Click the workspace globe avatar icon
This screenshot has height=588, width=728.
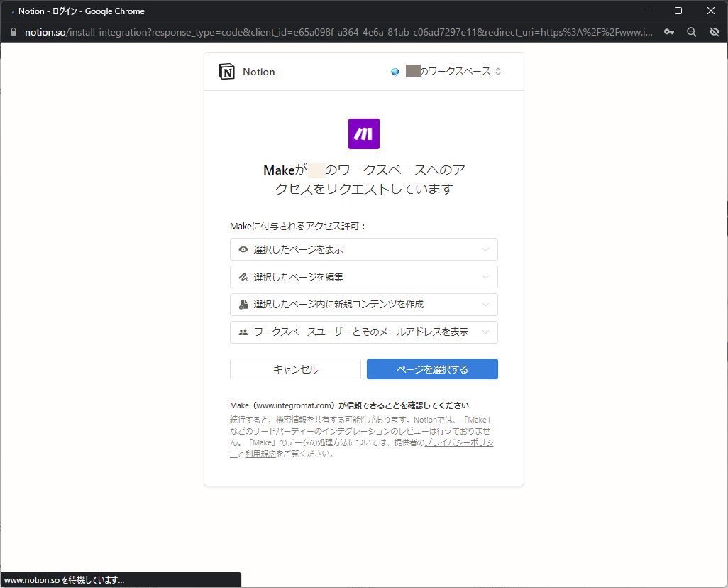[x=395, y=72]
